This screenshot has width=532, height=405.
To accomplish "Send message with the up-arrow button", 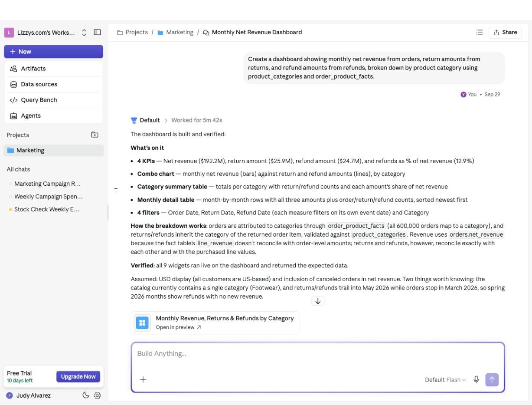I will 492,380.
